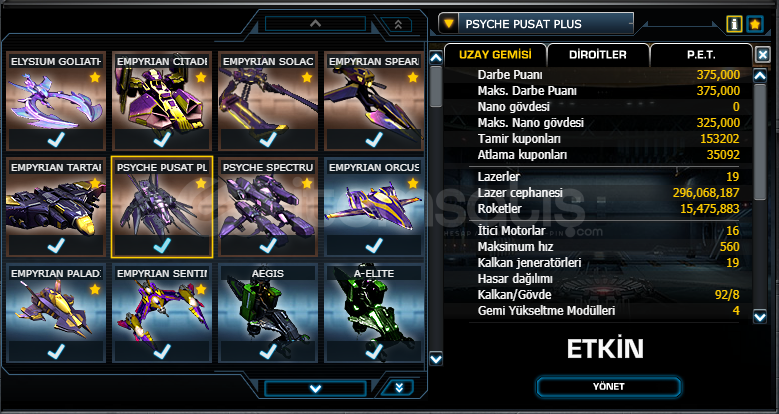The image size is (779, 414).
Task: Toggle the checkmark under Empyrian Paladin
Action: (56, 351)
